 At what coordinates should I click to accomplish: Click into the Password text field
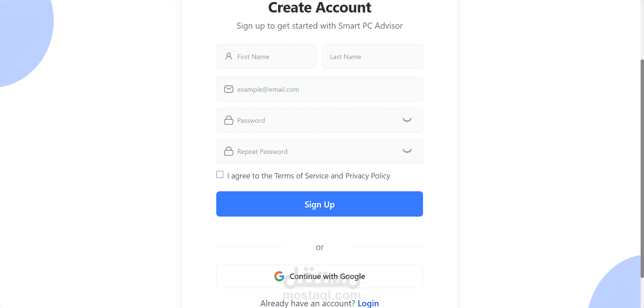pyautogui.click(x=314, y=120)
